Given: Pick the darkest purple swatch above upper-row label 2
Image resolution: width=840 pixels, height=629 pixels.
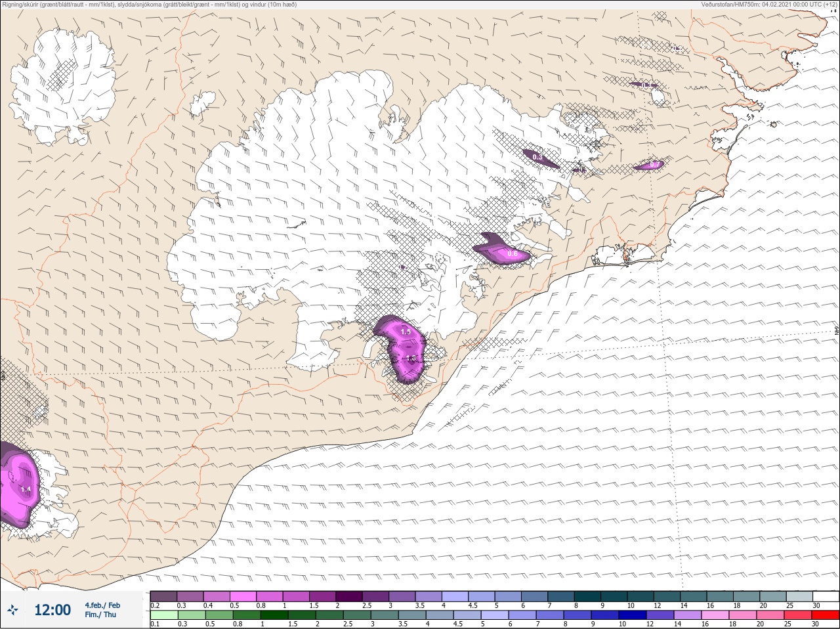Looking at the screenshot, I should [349, 596].
